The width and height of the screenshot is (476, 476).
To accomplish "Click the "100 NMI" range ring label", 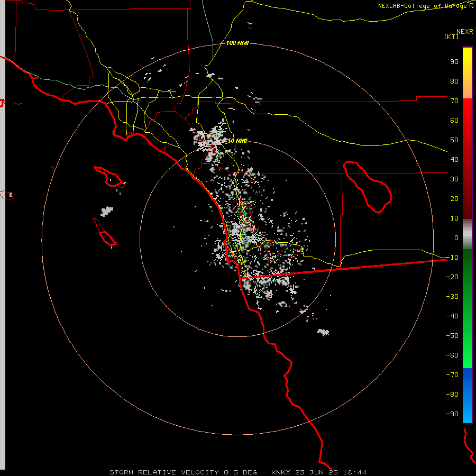I will tap(237, 43).
